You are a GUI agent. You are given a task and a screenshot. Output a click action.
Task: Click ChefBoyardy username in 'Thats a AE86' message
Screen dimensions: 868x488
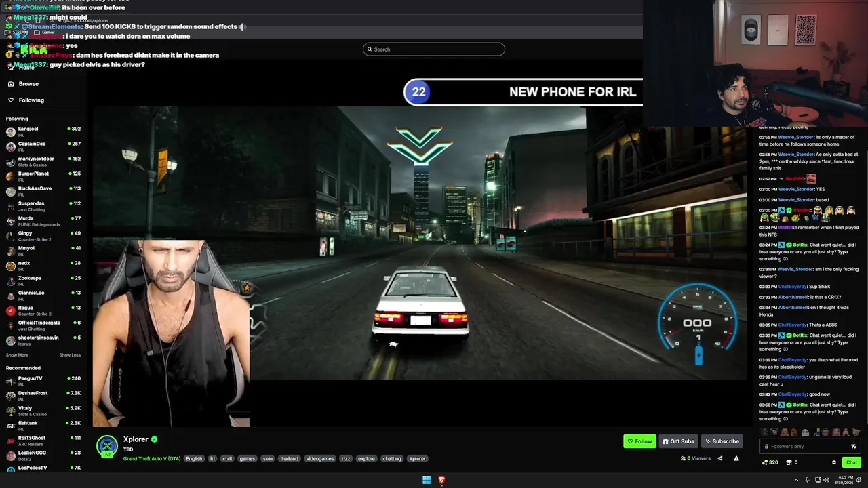click(x=793, y=325)
